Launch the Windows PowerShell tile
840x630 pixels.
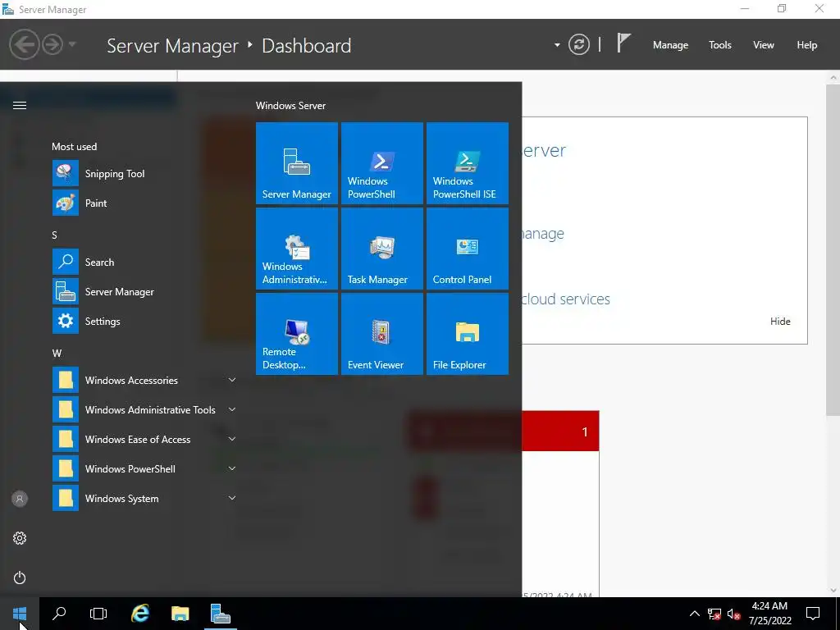click(x=382, y=163)
